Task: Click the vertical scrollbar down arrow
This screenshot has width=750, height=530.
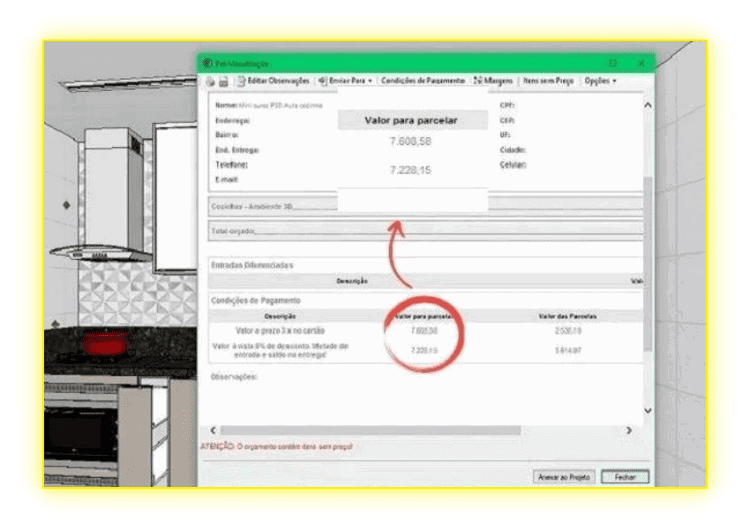Action: (x=647, y=410)
